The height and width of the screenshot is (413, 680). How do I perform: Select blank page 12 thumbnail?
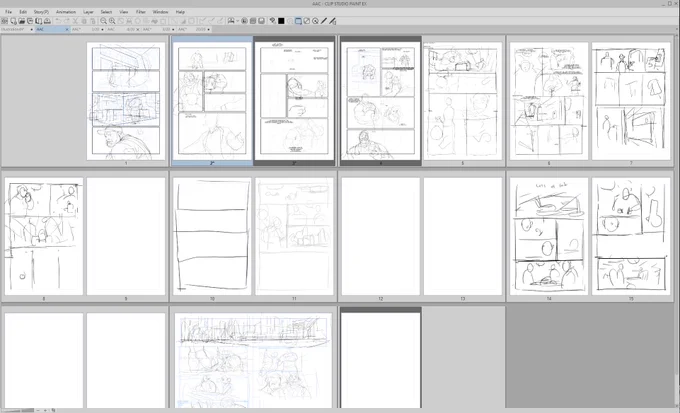(380, 236)
